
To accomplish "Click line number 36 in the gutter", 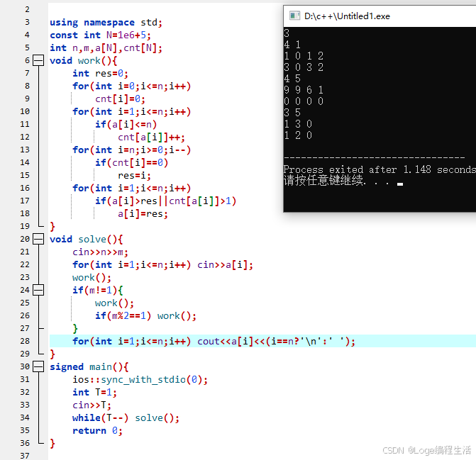I will (25, 443).
